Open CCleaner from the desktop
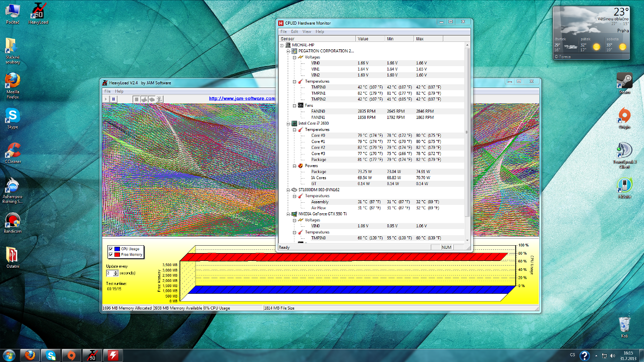Screen dimensions: 644x362 13,151
